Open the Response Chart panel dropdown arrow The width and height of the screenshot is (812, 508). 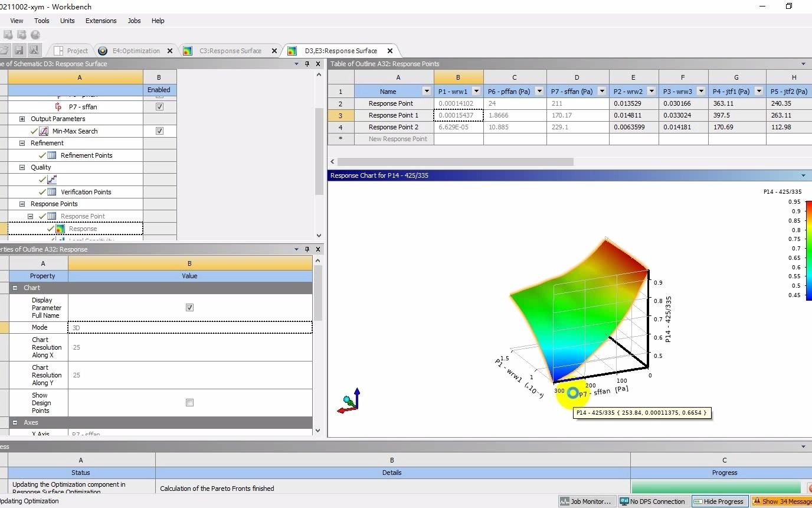point(803,175)
